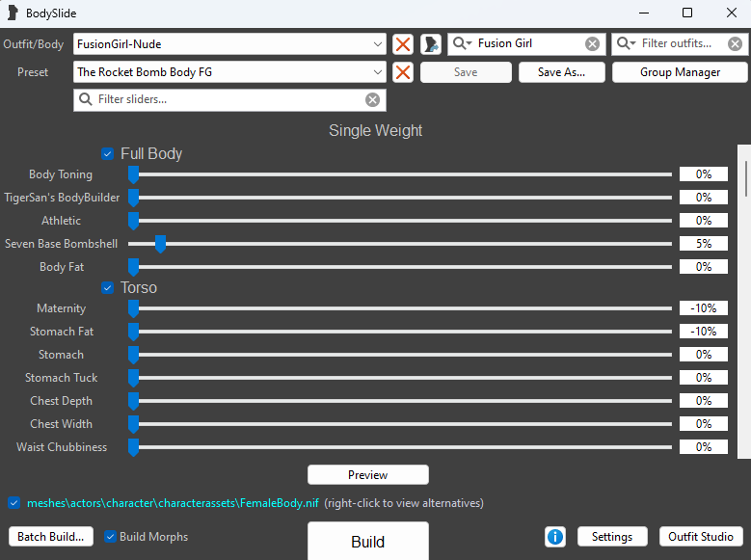Click the Filter sliders input field
The width and height of the screenshot is (751, 560).
(229, 99)
